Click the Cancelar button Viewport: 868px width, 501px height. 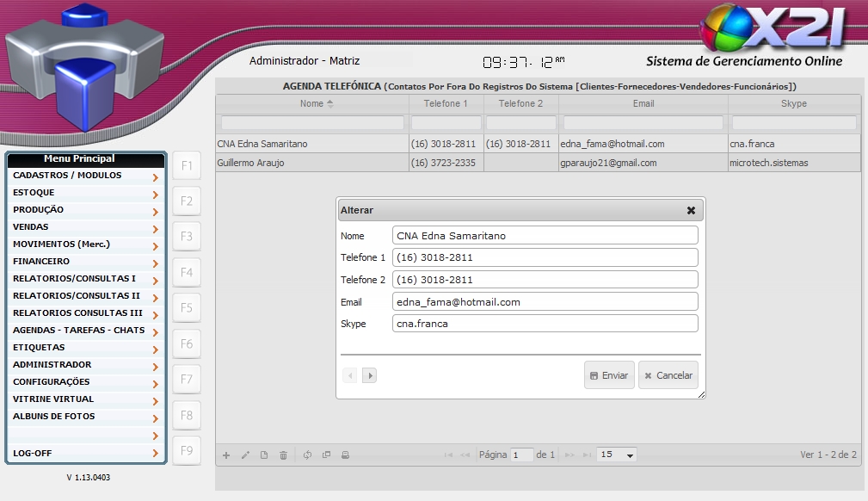(x=668, y=375)
